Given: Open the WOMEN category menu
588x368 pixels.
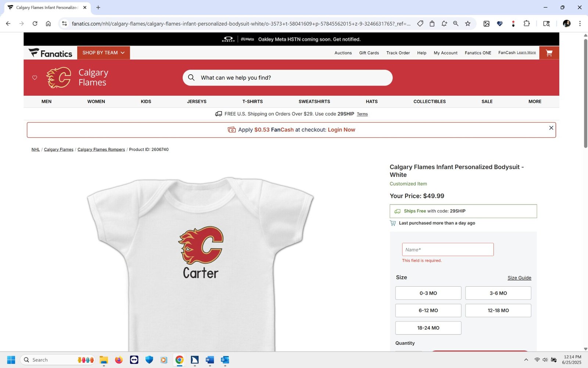Looking at the screenshot, I should coord(96,102).
